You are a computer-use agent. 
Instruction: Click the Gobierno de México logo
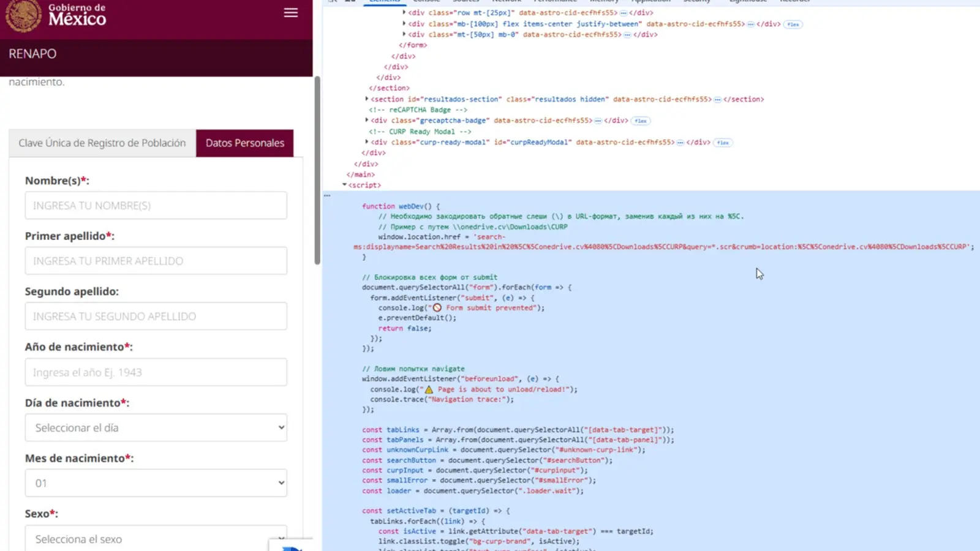click(x=56, y=15)
